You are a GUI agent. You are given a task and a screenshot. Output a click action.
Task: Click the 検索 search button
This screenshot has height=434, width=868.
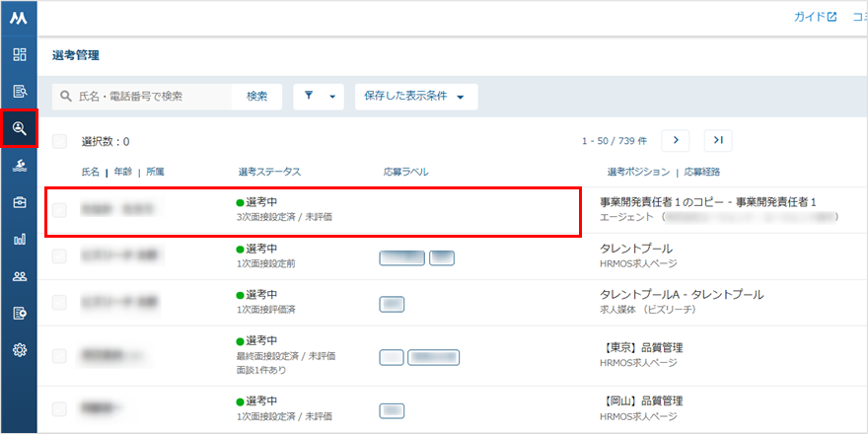[x=256, y=97]
